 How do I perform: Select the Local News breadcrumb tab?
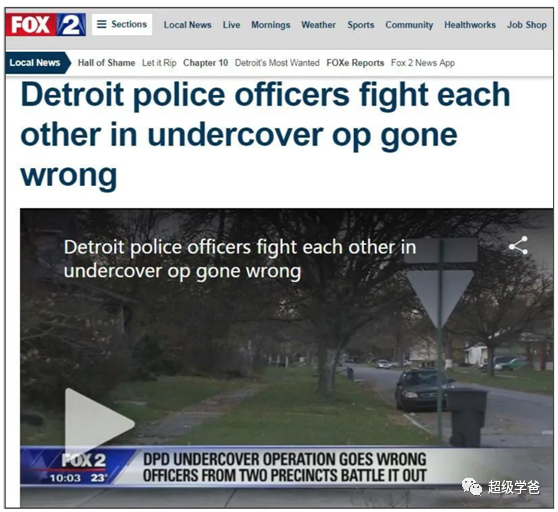click(38, 63)
